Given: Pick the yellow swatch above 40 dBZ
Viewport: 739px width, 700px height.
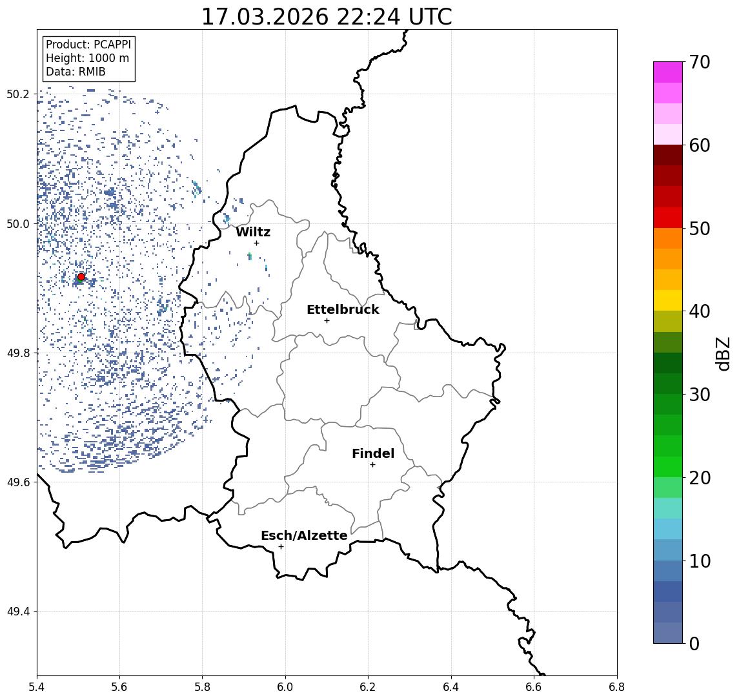Looking at the screenshot, I should [668, 300].
